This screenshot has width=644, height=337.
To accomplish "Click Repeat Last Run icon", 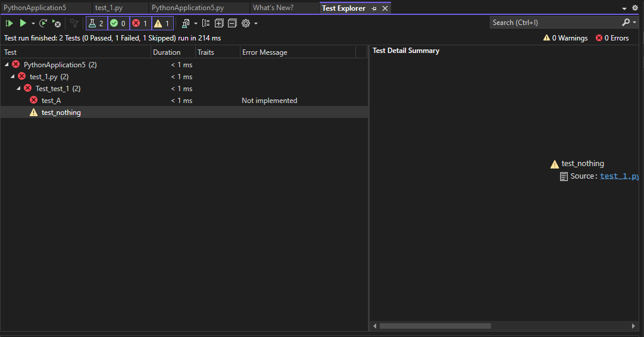I will click(x=43, y=23).
